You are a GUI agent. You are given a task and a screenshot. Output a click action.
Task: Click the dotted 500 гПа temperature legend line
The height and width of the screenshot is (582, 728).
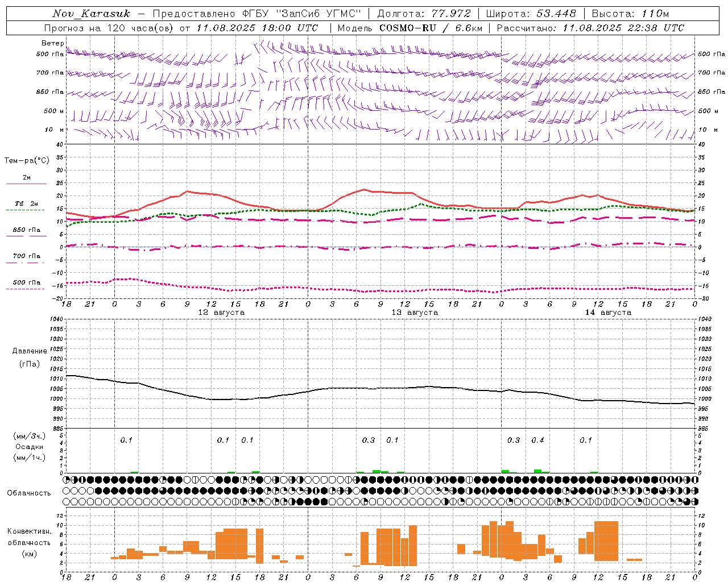pos(25,289)
